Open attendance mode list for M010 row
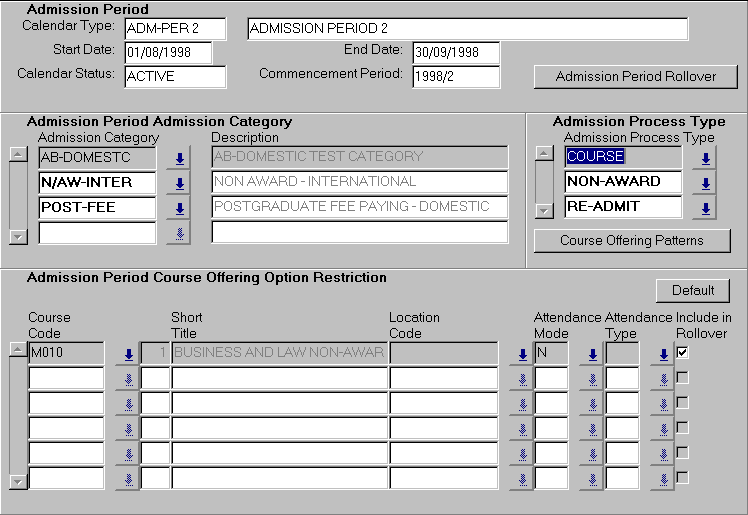 (x=590, y=353)
